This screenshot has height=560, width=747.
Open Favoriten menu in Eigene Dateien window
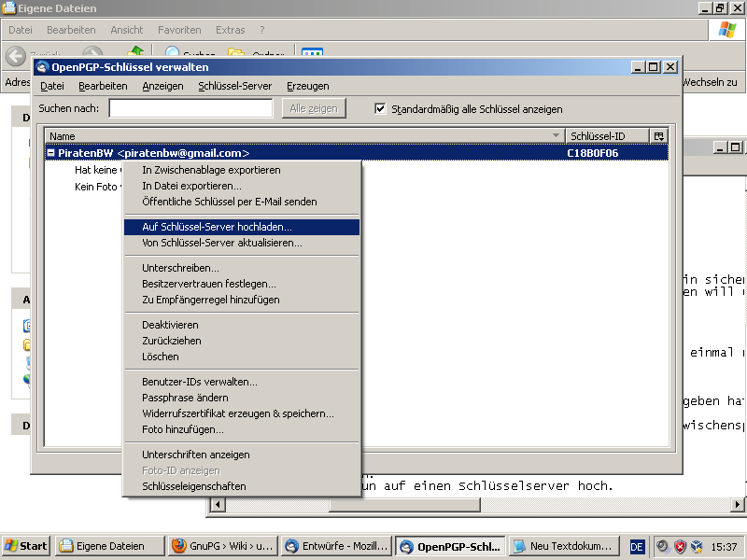179,30
